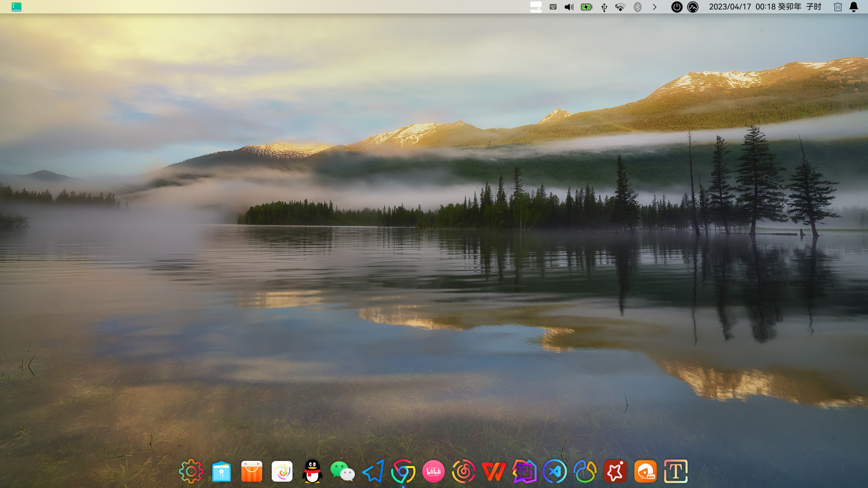This screenshot has height=488, width=868.
Task: Click the power button in top bar
Action: 676,7
